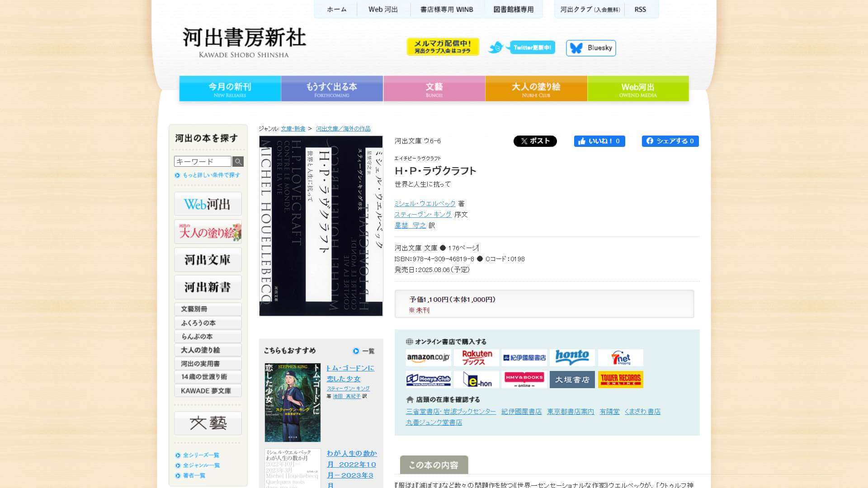Open the 14歳の世渡り術 sidebar button

[x=208, y=377]
